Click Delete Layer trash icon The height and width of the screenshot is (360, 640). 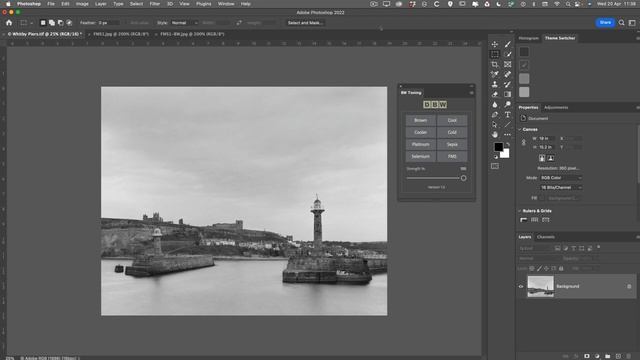pyautogui.click(x=629, y=356)
